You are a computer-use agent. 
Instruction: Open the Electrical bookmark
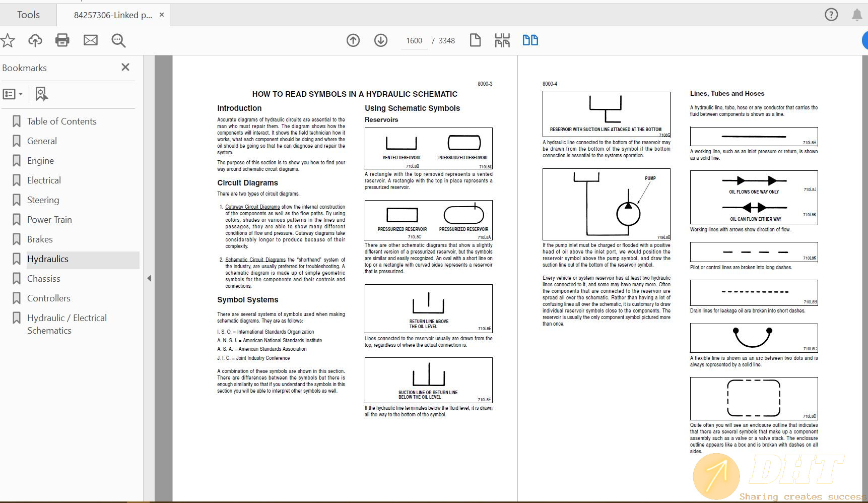pyautogui.click(x=44, y=180)
